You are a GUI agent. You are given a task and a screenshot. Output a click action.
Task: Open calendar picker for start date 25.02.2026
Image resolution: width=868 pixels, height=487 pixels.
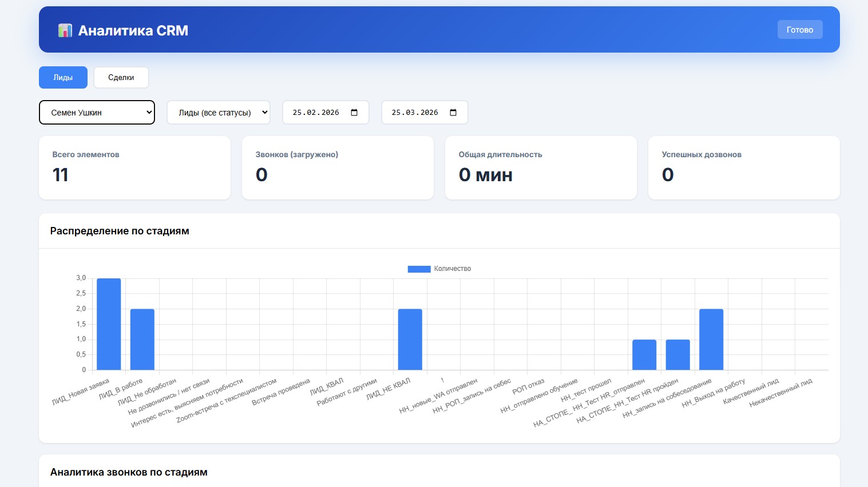pyautogui.click(x=354, y=113)
